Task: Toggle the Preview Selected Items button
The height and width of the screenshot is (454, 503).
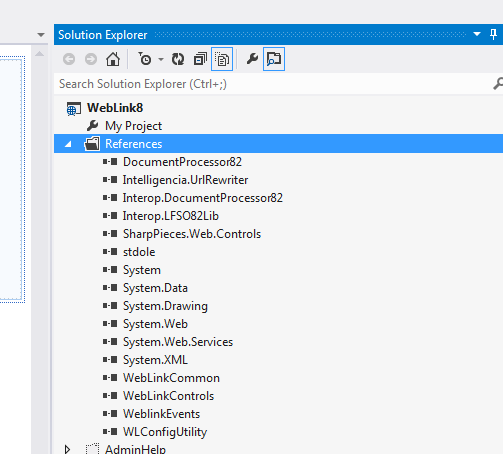Action: [274, 59]
